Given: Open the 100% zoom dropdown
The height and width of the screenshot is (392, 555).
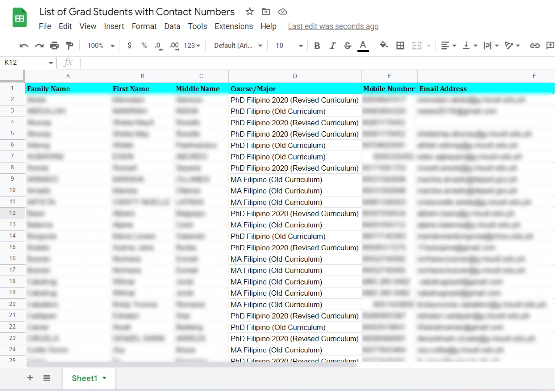Looking at the screenshot, I should click(x=101, y=46).
